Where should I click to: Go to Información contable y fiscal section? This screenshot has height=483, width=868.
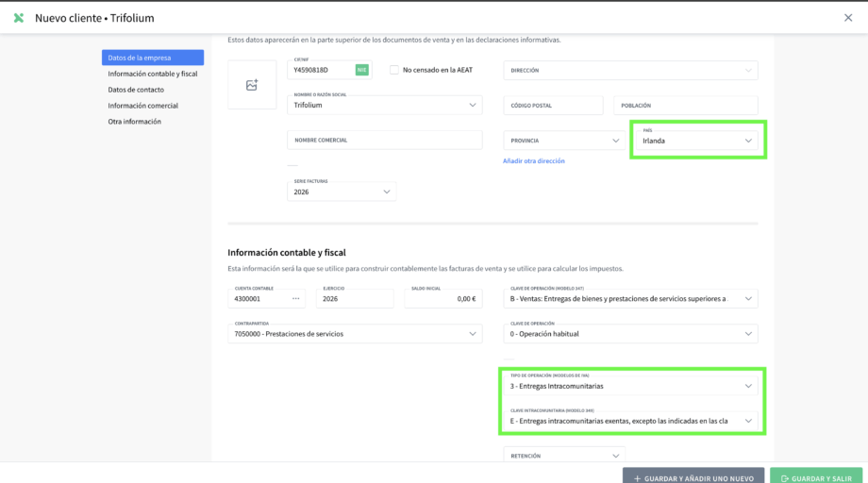(x=153, y=74)
